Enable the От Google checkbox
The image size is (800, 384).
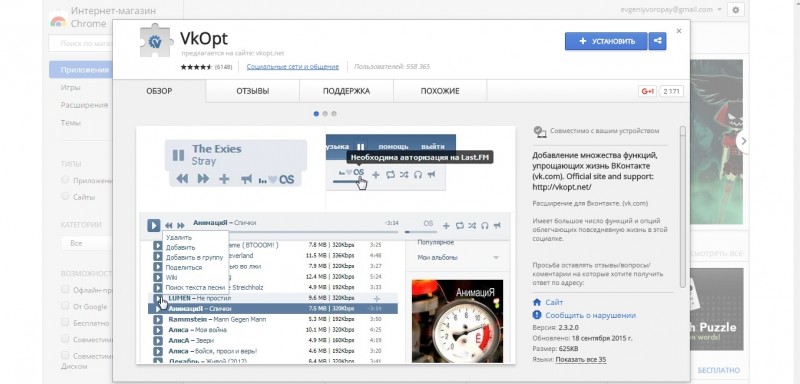tap(65, 305)
